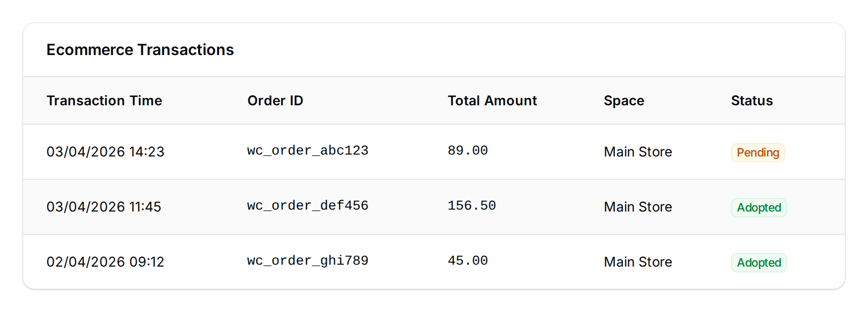Select the Order ID wc_order_def456
This screenshot has height=312, width=868.
307,206
